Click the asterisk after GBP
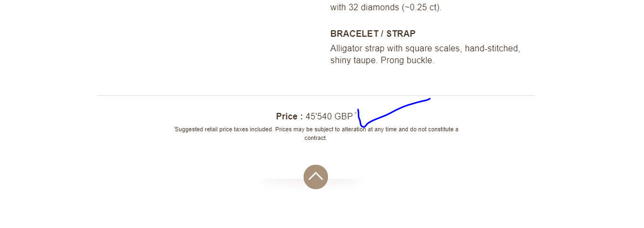644x228 pixels. tap(355, 114)
